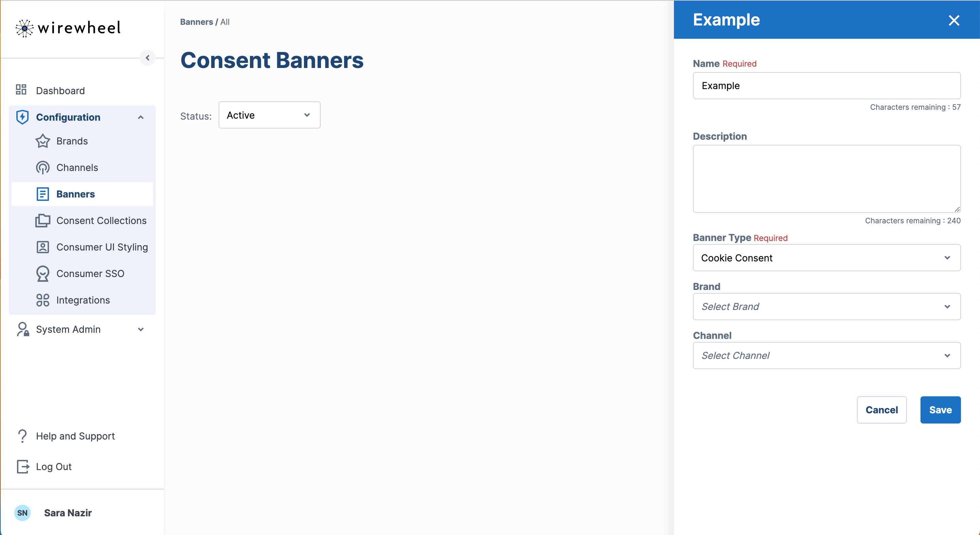Click the Consumer SSO icon

43,274
